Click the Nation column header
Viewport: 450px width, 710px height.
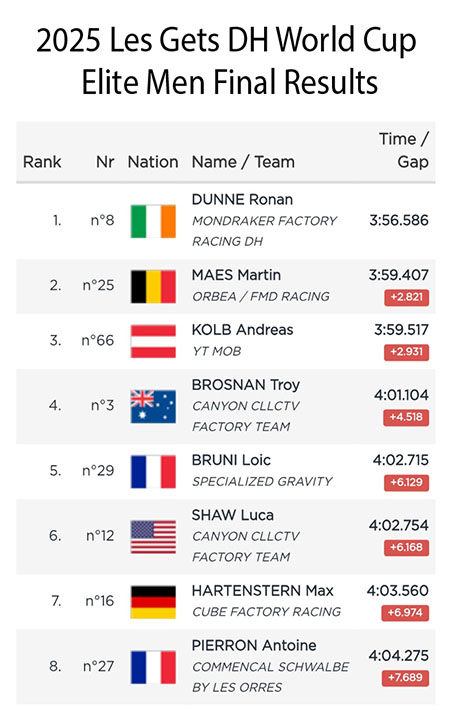[153, 162]
